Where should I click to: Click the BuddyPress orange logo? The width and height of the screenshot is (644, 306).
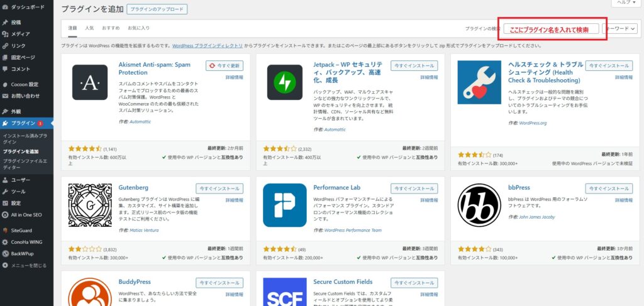90,292
